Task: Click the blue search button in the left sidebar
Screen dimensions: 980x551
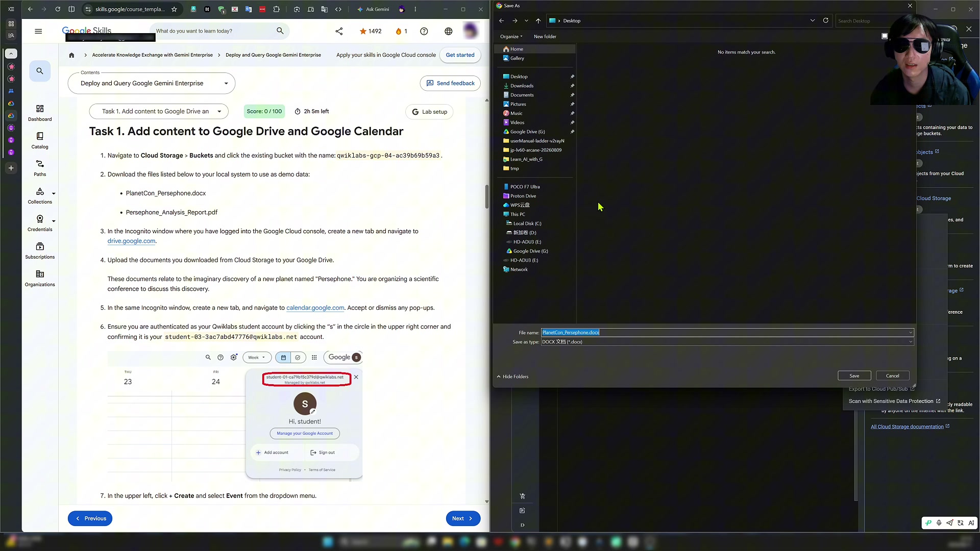Action: (40, 71)
